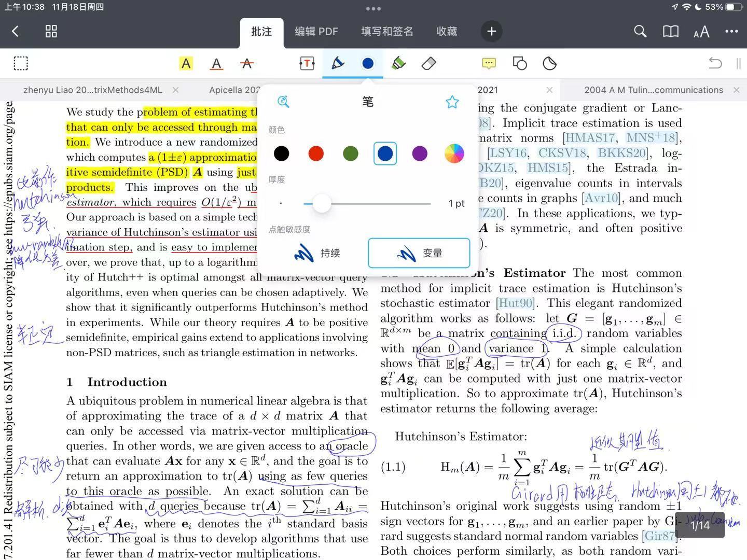This screenshot has height=560, width=747.
Task: Add pen to favorites with star icon
Action: pyautogui.click(x=452, y=102)
